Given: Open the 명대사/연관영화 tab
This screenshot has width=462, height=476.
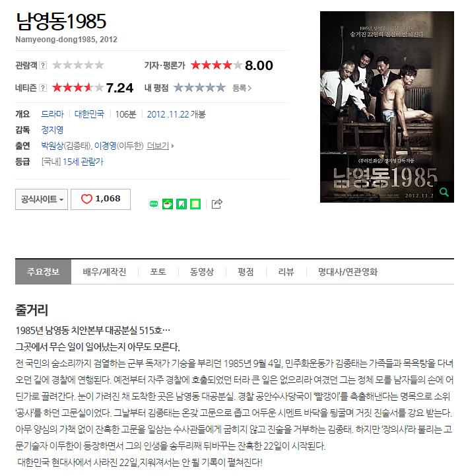Looking at the screenshot, I should (348, 272).
